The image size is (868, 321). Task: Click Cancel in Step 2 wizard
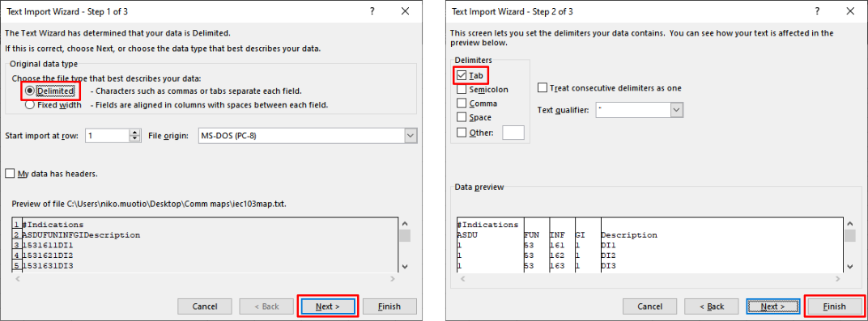tap(650, 306)
